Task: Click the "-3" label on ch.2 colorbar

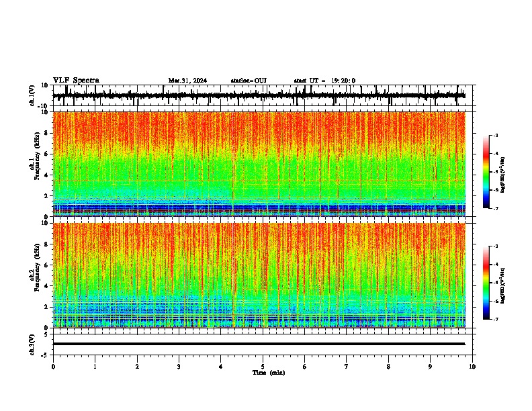Action: point(495,246)
